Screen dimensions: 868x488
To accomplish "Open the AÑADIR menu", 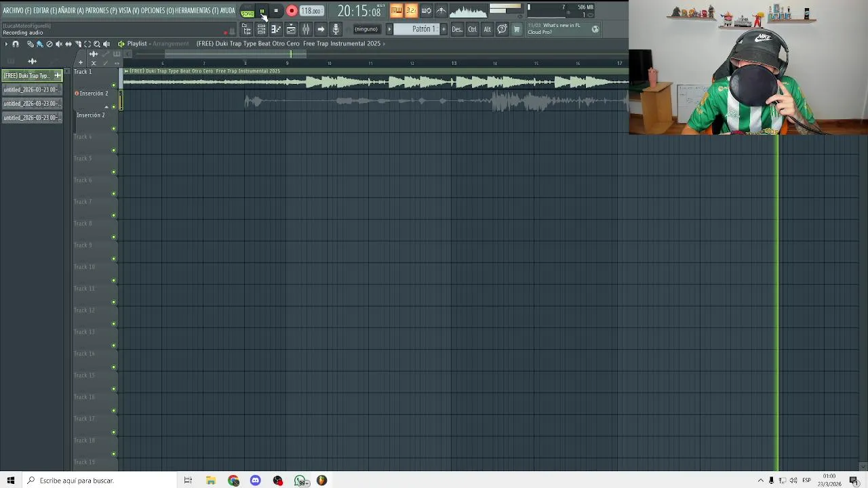I will click(71, 11).
